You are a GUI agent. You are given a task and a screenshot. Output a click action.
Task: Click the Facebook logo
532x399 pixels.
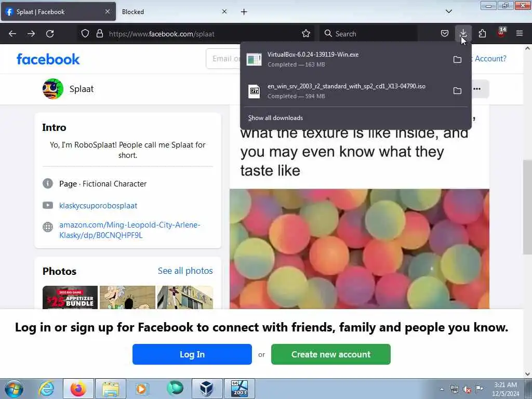coord(48,59)
